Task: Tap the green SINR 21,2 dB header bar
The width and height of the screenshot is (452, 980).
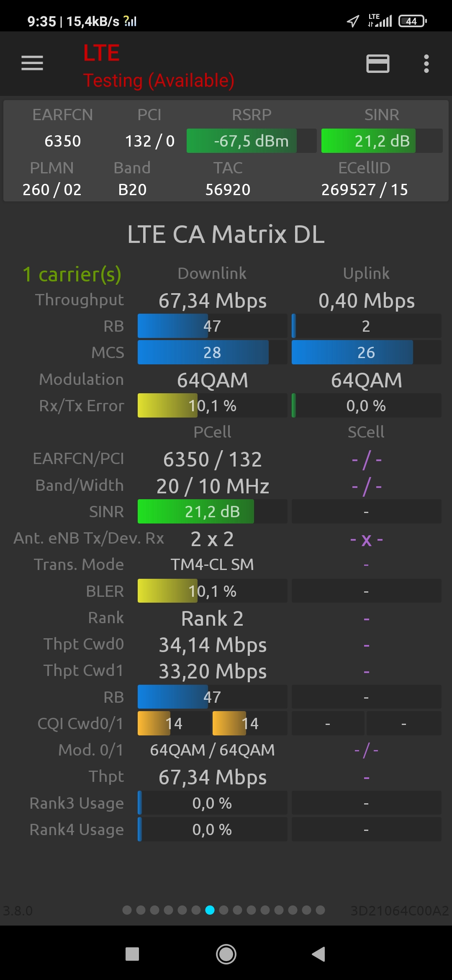Action: click(x=382, y=141)
